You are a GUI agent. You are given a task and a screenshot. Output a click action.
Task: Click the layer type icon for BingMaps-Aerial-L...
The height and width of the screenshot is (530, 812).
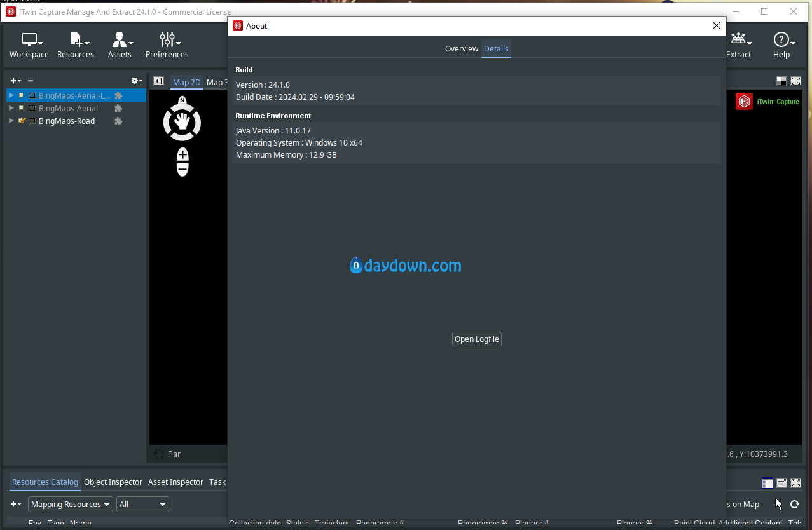tap(32, 95)
